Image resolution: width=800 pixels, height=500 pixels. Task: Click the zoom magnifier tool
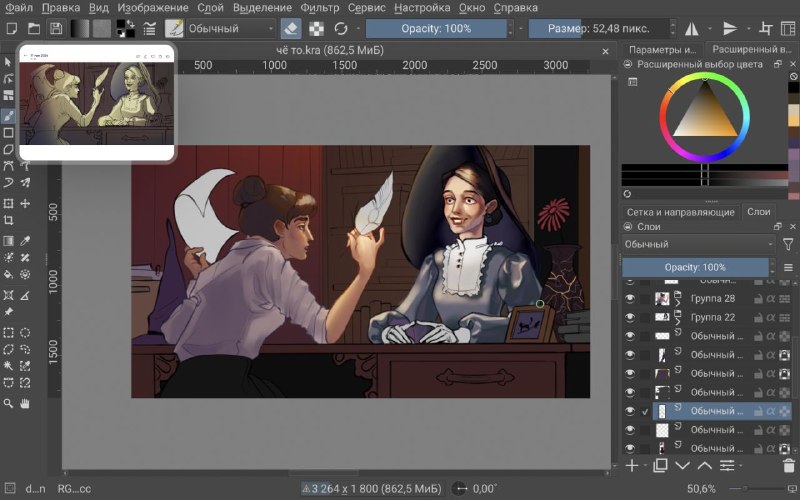(x=8, y=404)
